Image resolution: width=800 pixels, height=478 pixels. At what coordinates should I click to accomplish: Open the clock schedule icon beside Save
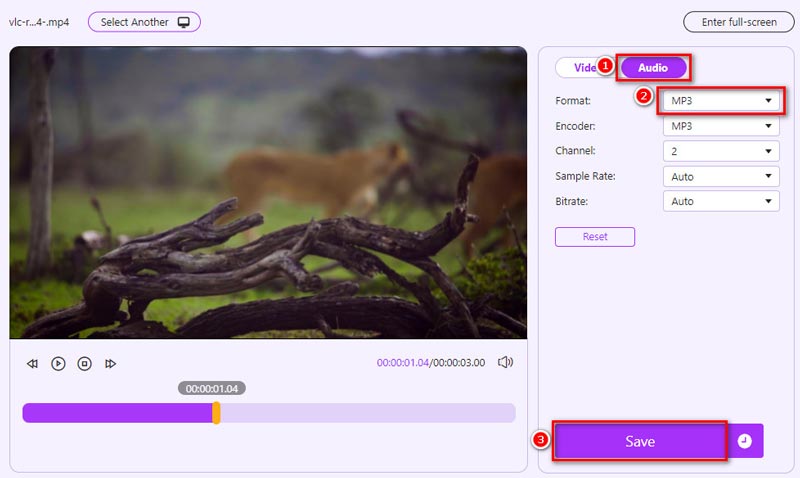coord(745,441)
